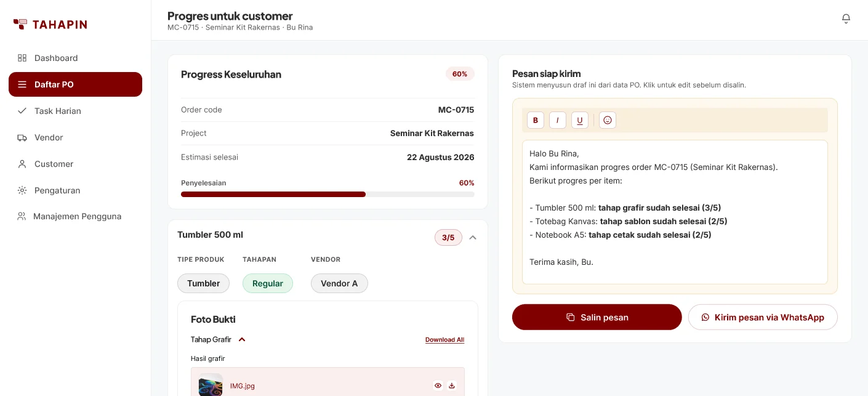Open Manajemen Pengguna page
This screenshot has height=396, width=868.
(x=75, y=216)
